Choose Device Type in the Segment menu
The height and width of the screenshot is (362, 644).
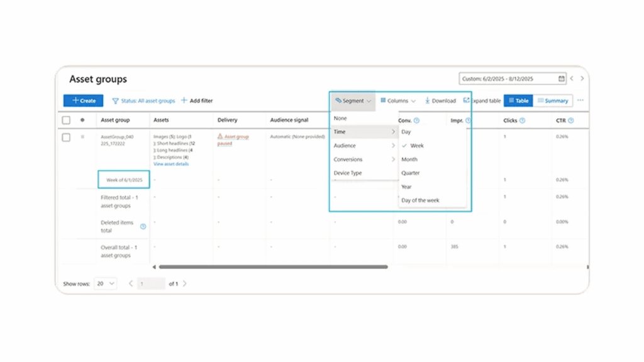(351, 173)
